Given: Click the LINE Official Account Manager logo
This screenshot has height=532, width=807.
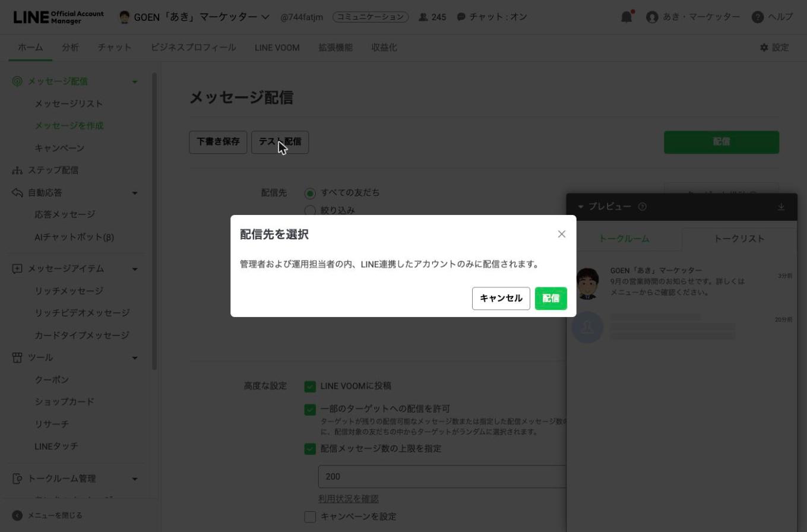Looking at the screenshot, I should (x=58, y=17).
